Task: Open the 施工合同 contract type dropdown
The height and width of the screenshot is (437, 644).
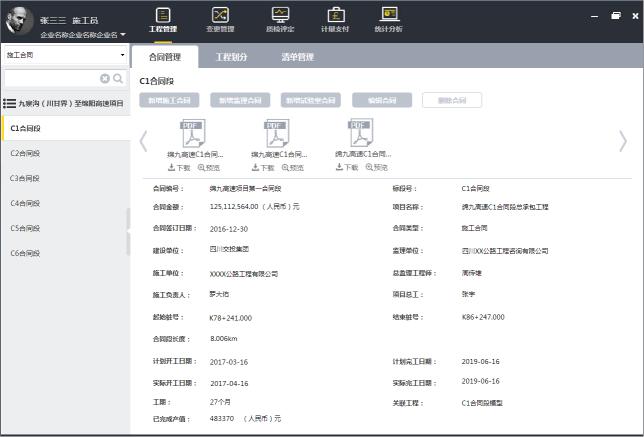Action: [x=66, y=55]
